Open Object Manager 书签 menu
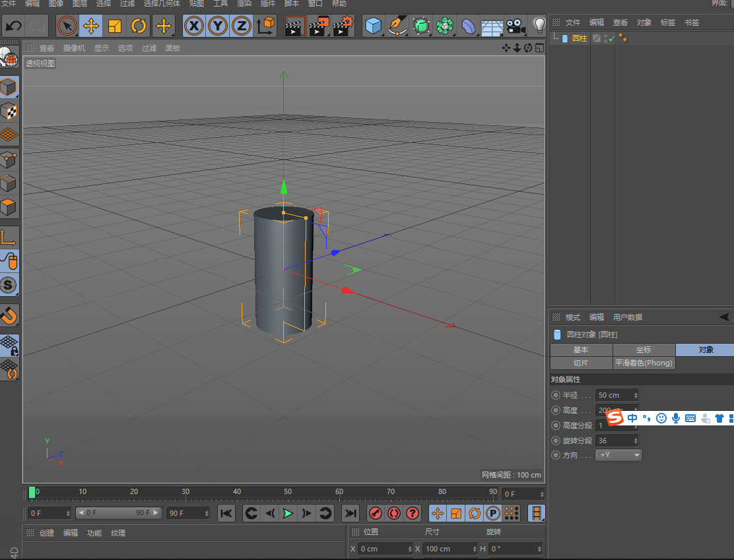The width and height of the screenshot is (734, 560). (x=692, y=22)
